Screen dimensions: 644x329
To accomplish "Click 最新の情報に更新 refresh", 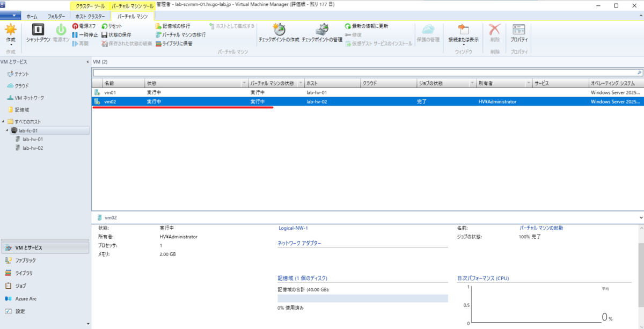I will coord(367,26).
